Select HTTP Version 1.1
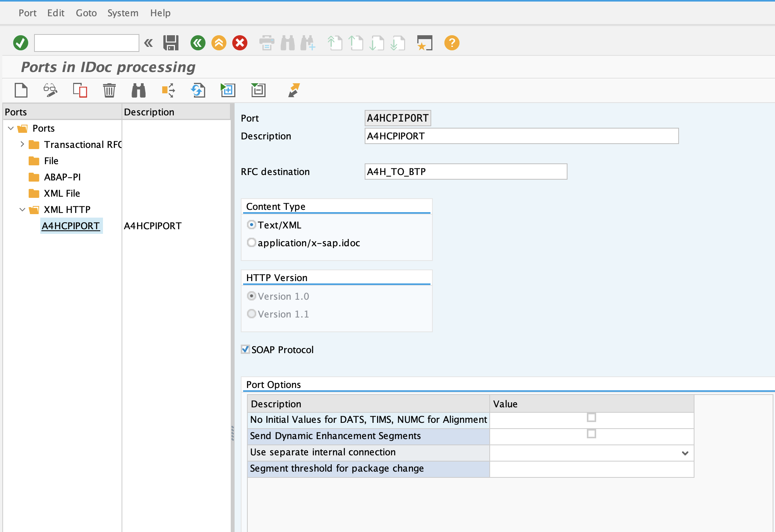Screen dimensions: 775x532 252,314
